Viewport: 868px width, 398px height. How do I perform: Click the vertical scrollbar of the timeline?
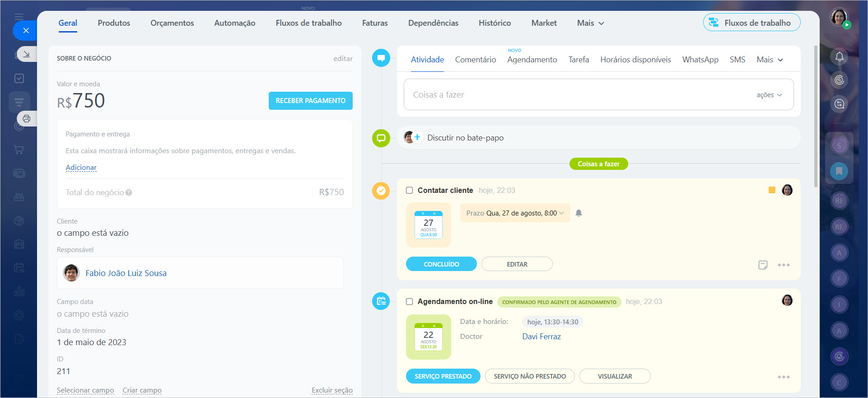815,116
